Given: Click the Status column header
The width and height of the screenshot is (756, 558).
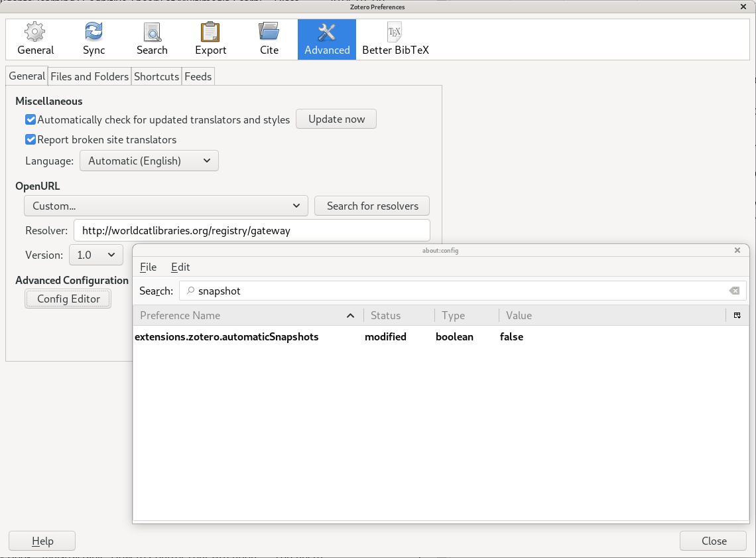Looking at the screenshot, I should tap(399, 315).
